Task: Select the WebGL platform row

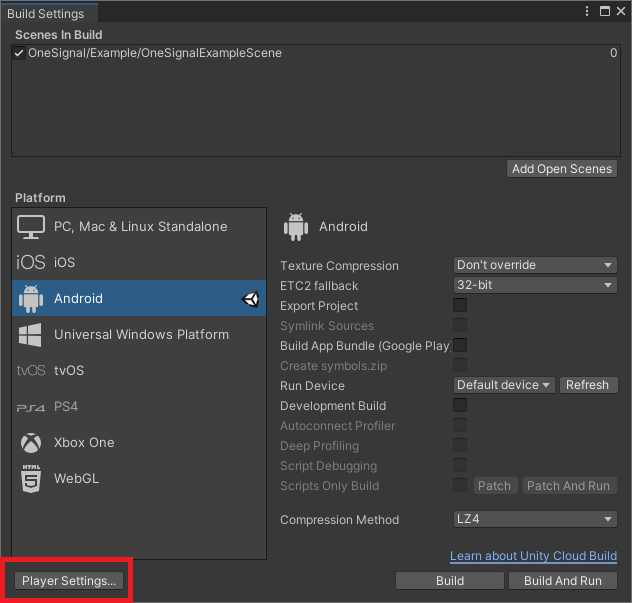Action: pyautogui.click(x=139, y=478)
